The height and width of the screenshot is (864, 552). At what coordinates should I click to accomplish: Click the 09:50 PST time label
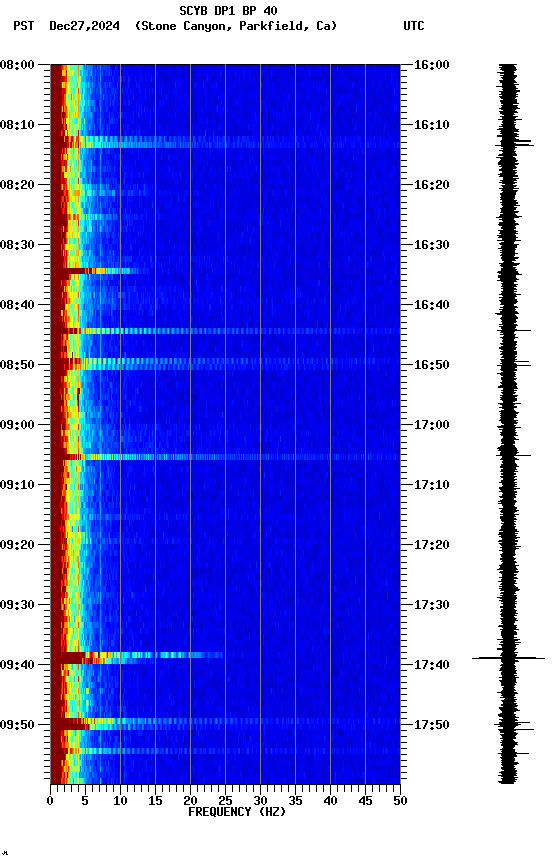(x=17, y=725)
